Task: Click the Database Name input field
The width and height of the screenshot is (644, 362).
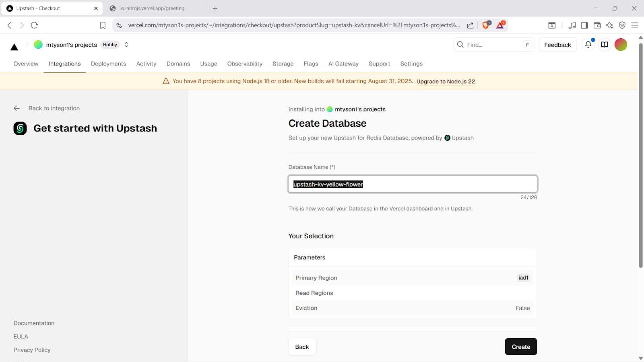Action: point(413,184)
